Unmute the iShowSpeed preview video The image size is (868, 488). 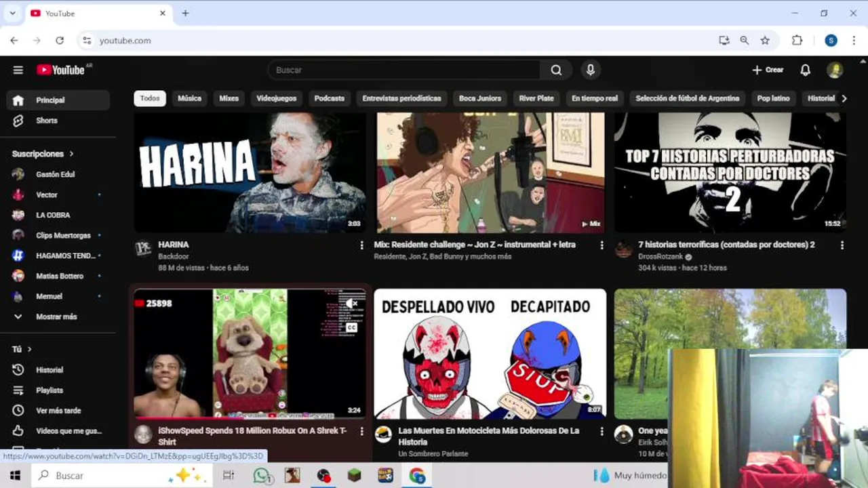tap(351, 304)
